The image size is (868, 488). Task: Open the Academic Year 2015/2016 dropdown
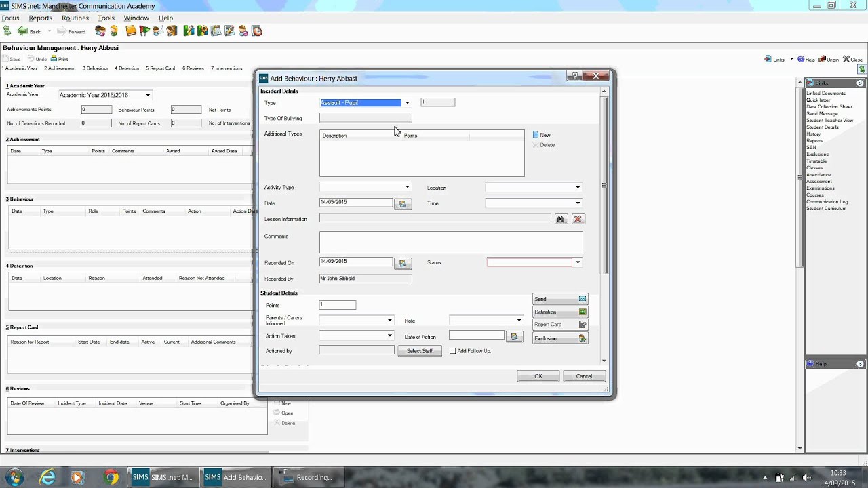147,95
